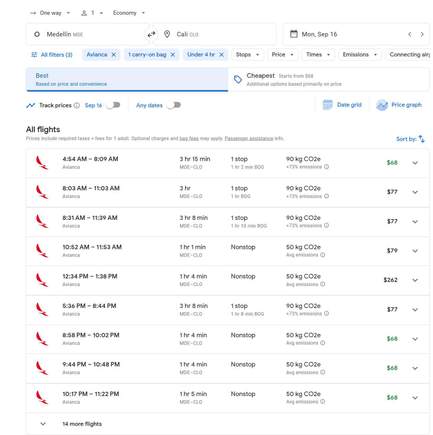
Task: Open the Price graph
Action: coord(399,105)
